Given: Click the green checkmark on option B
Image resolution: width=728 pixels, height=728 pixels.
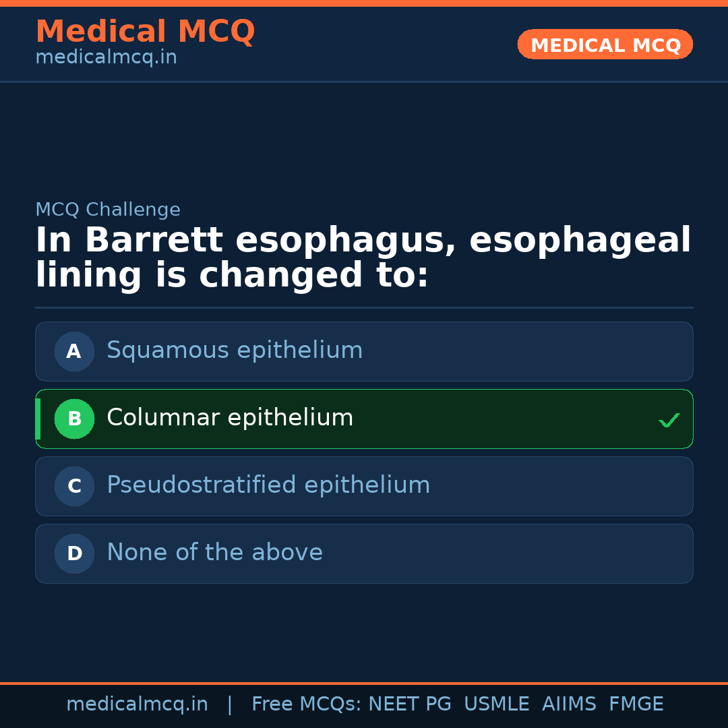Looking at the screenshot, I should pos(669,420).
